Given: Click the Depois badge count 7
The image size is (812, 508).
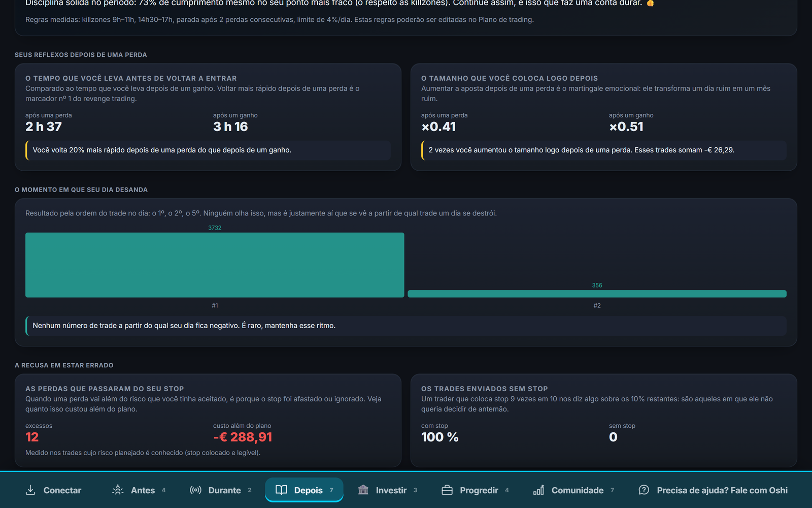Looking at the screenshot, I should point(331,490).
